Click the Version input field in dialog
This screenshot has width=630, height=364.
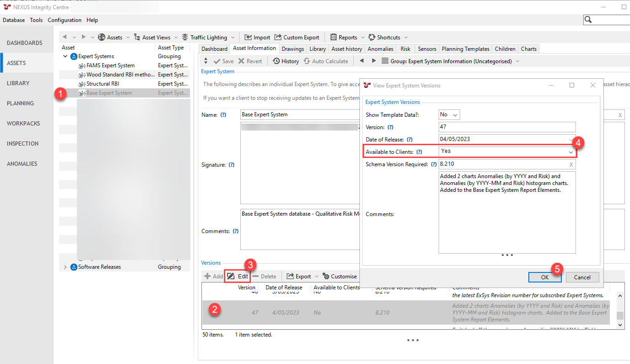point(507,127)
